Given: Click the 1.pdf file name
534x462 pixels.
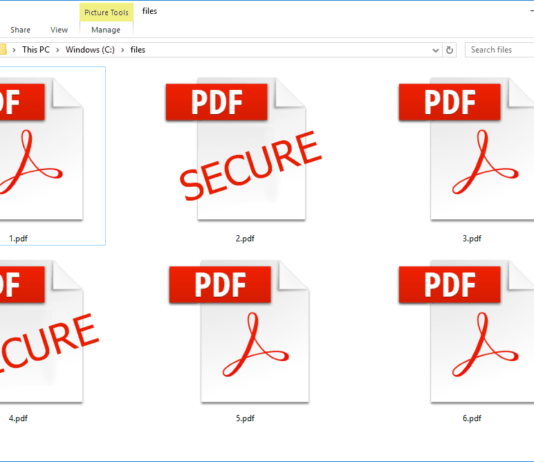Looking at the screenshot, I should click(x=18, y=238).
